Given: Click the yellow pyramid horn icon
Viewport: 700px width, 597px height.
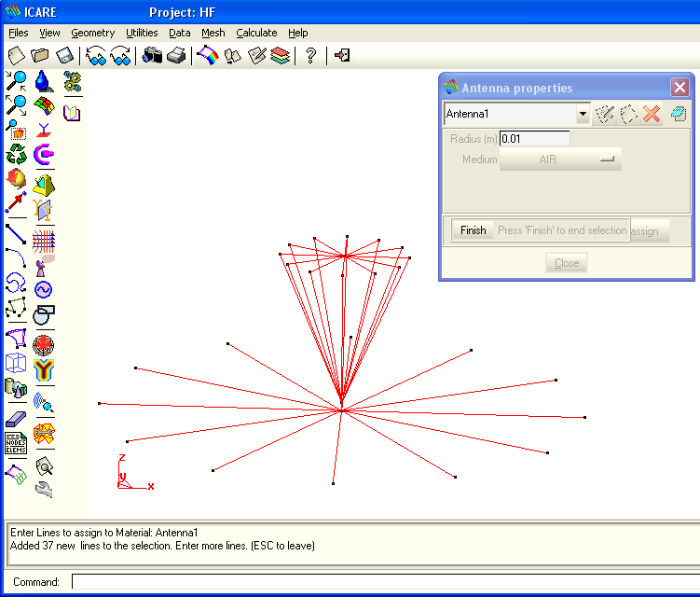Looking at the screenshot, I should click(x=44, y=186).
